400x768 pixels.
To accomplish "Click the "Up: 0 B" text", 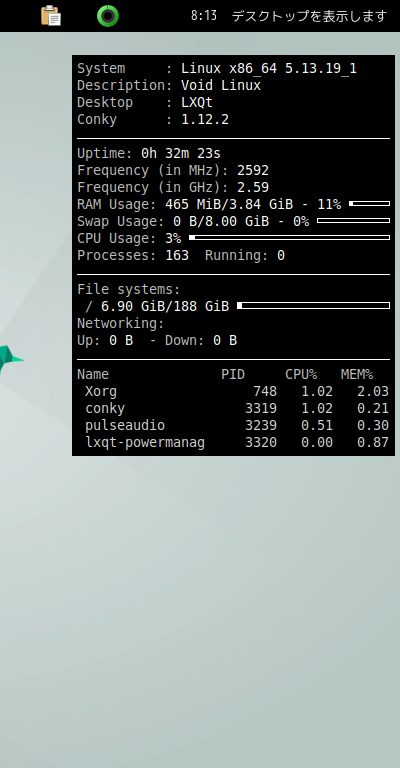I will 105,340.
